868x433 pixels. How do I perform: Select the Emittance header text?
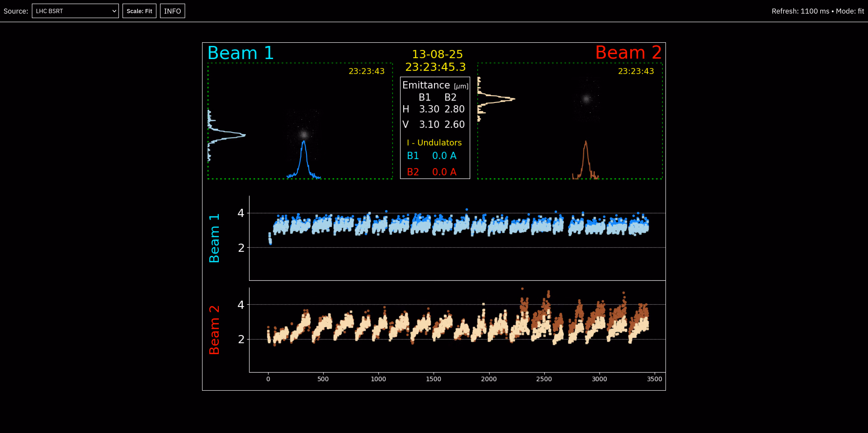435,85
